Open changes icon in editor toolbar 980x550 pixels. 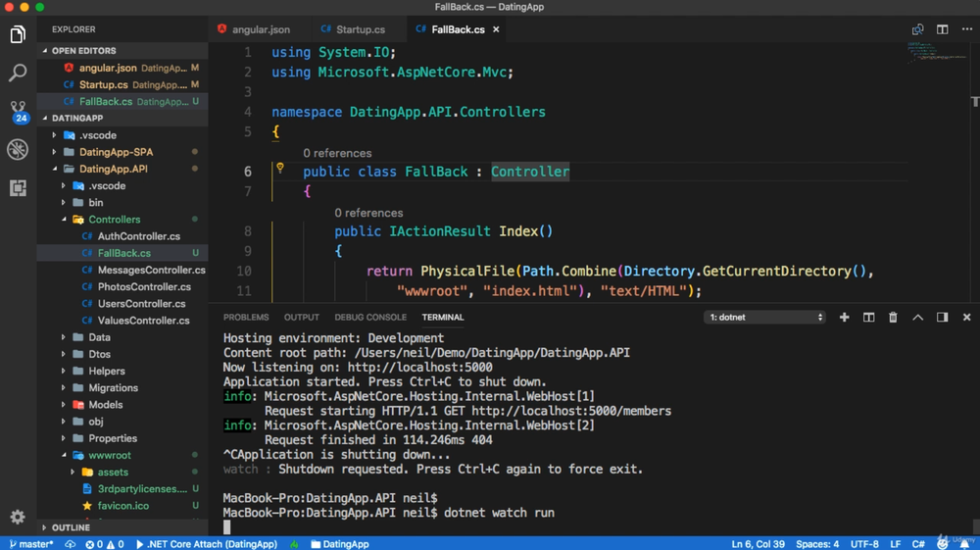coord(917,29)
